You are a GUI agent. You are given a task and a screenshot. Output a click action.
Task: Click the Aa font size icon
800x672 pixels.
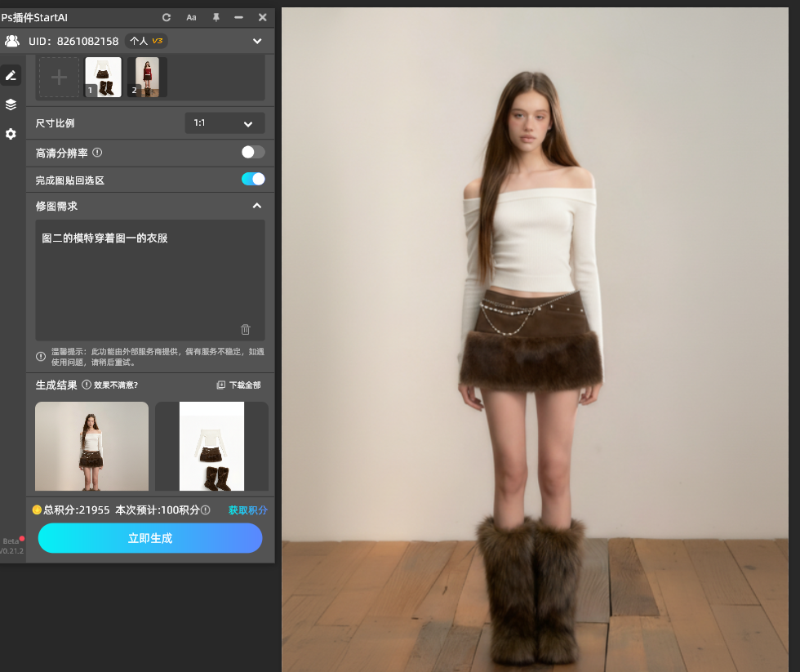[x=191, y=17]
